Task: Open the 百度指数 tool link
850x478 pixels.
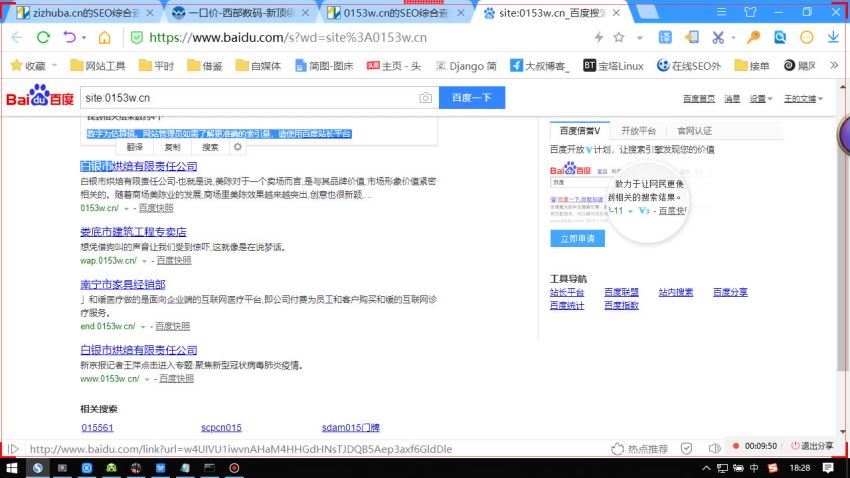Action: 621,306
